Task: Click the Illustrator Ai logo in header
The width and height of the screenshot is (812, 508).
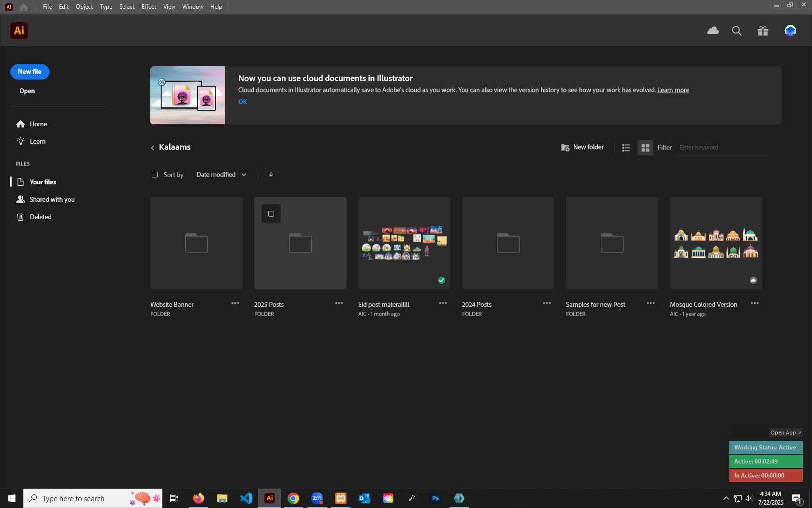Action: tap(19, 30)
